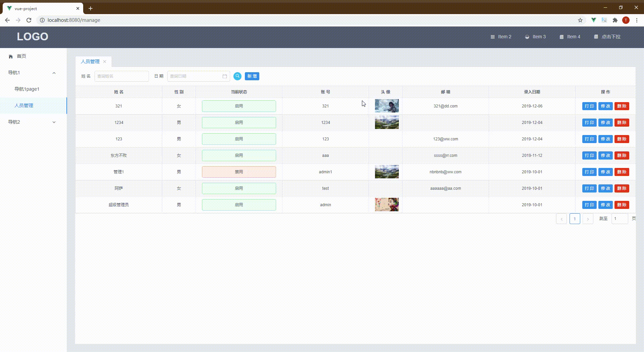Open the calendar icon in date field
The width and height of the screenshot is (644, 352).
click(x=225, y=76)
